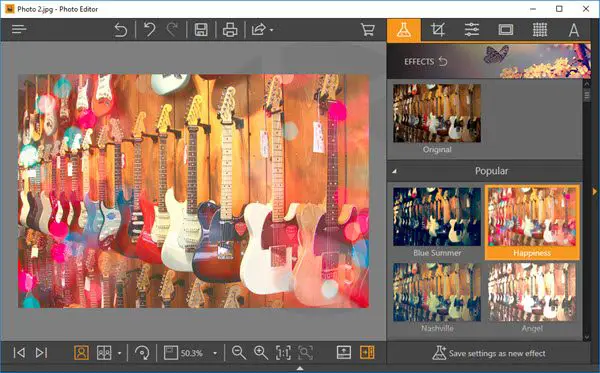Screen dimensions: 600x373
Task: Open the Adjustments sliders tab
Action: 471,30
